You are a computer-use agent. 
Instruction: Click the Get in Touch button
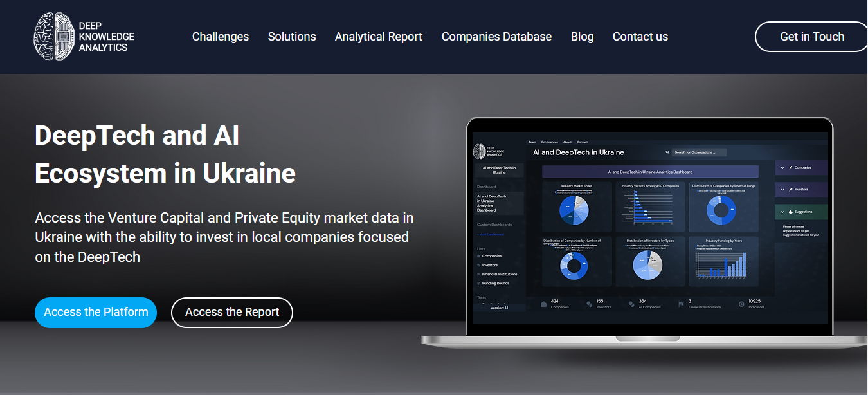tap(811, 37)
